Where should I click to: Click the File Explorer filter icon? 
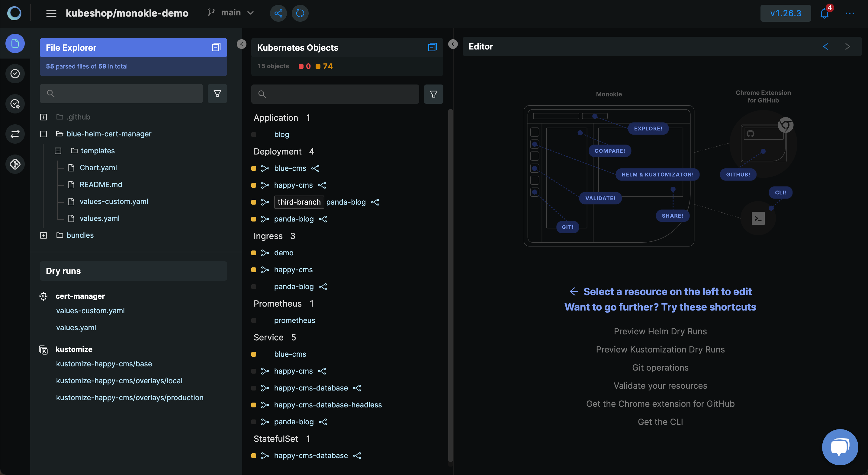pyautogui.click(x=217, y=94)
